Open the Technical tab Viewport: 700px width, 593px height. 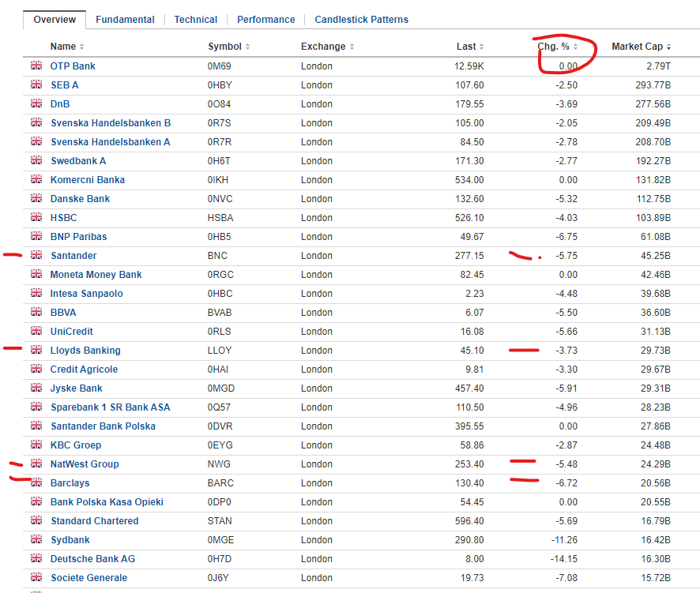point(195,20)
